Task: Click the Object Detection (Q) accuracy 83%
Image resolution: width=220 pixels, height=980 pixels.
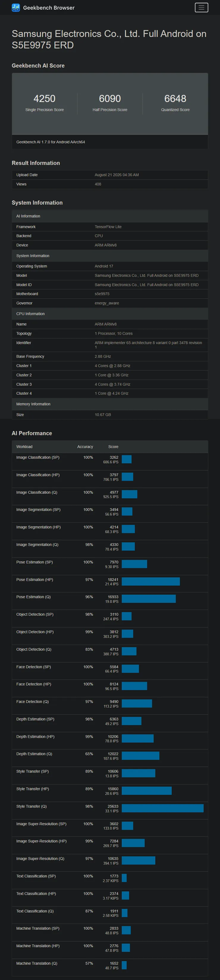Action: (x=89, y=649)
